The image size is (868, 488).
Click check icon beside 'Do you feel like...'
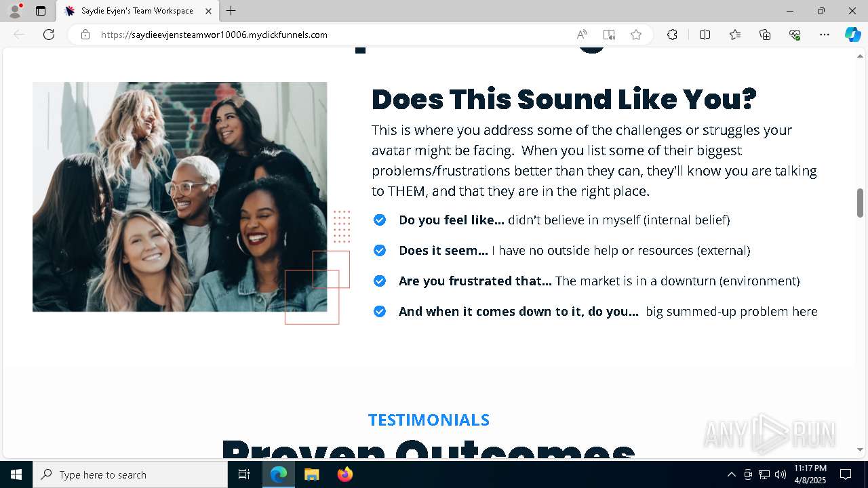[380, 220]
